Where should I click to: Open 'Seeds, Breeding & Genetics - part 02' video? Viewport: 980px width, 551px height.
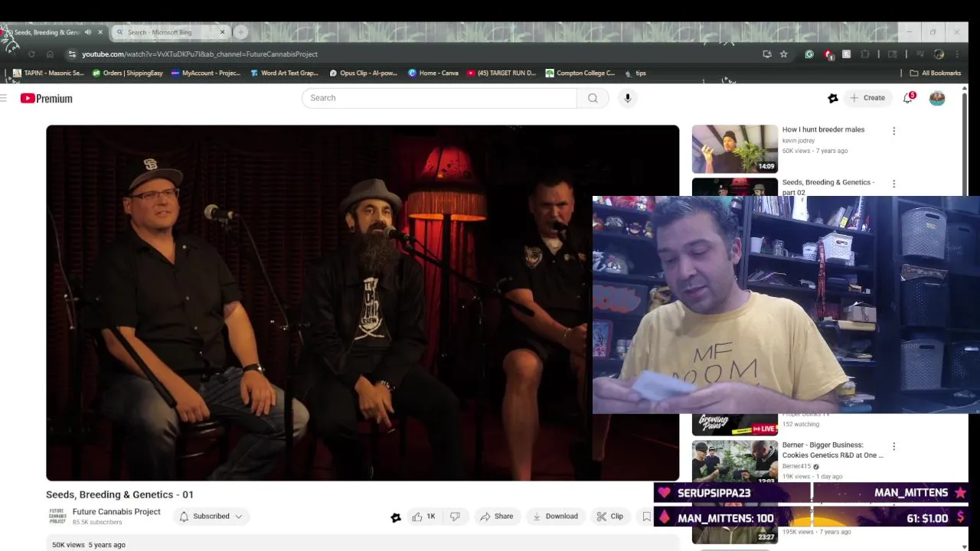828,187
